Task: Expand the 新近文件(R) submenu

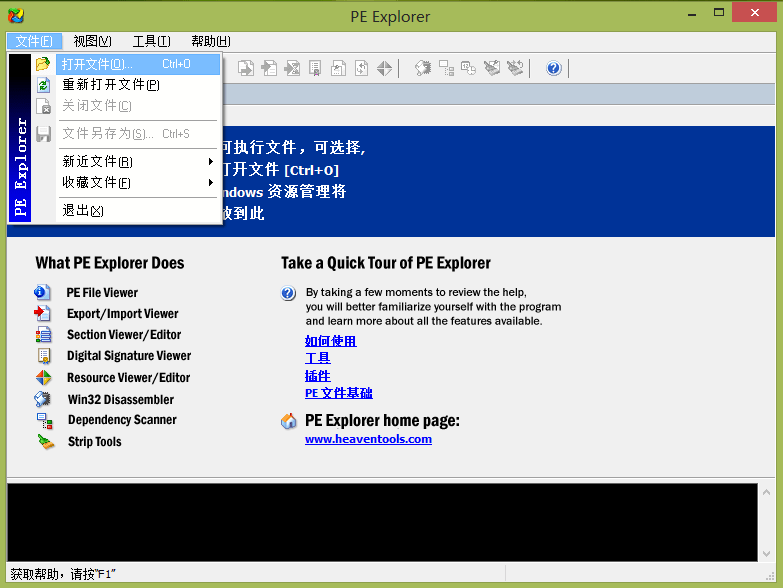Action: click(138, 161)
